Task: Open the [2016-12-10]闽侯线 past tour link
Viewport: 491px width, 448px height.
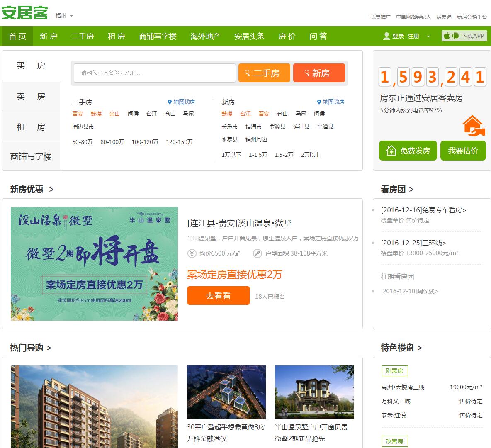Action: click(x=409, y=291)
